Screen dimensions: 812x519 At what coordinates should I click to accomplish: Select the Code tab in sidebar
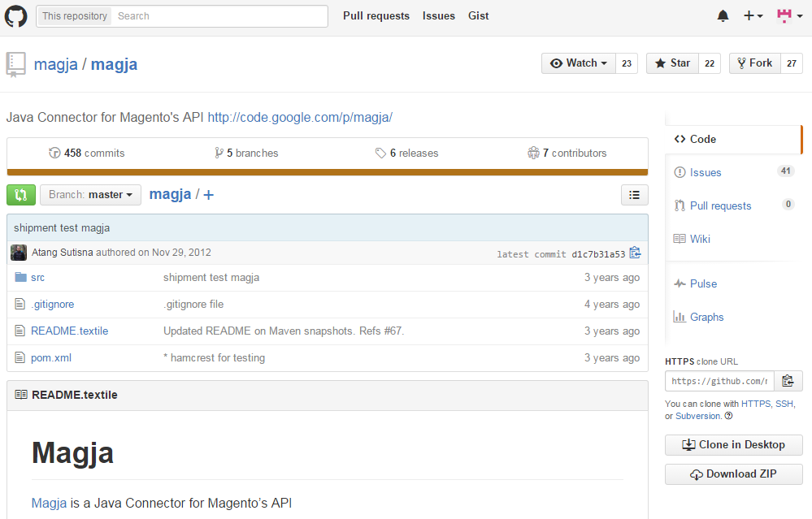point(733,139)
